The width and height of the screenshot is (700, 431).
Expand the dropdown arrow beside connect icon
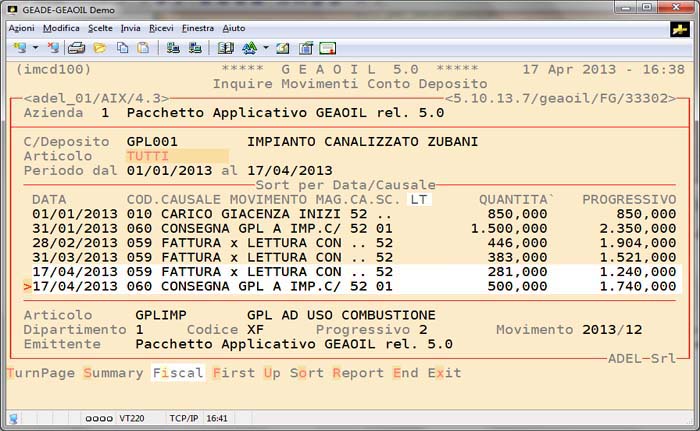[35, 47]
